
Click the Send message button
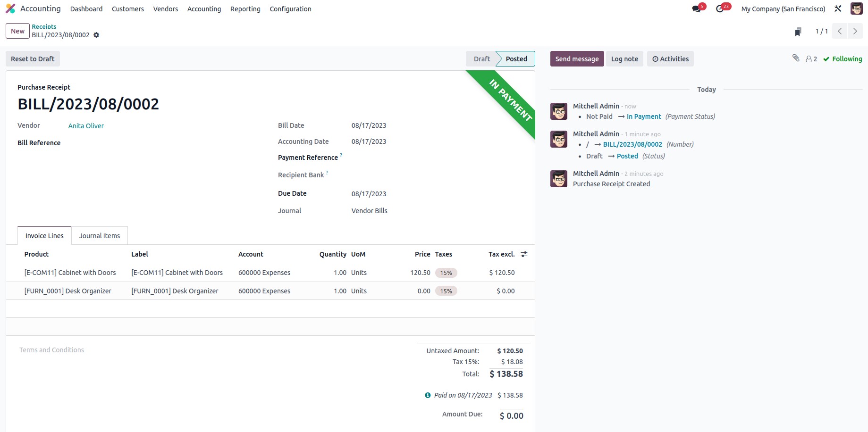577,59
